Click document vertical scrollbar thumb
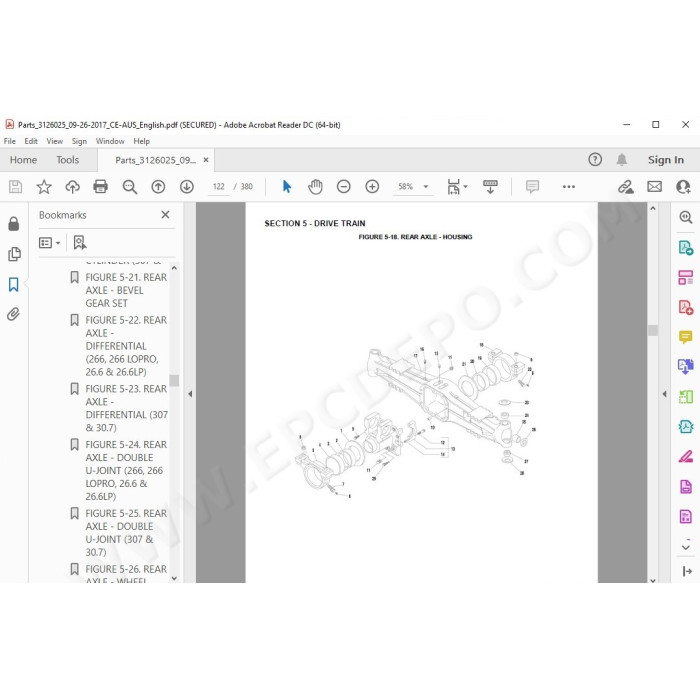This screenshot has height=700, width=700. click(x=653, y=330)
